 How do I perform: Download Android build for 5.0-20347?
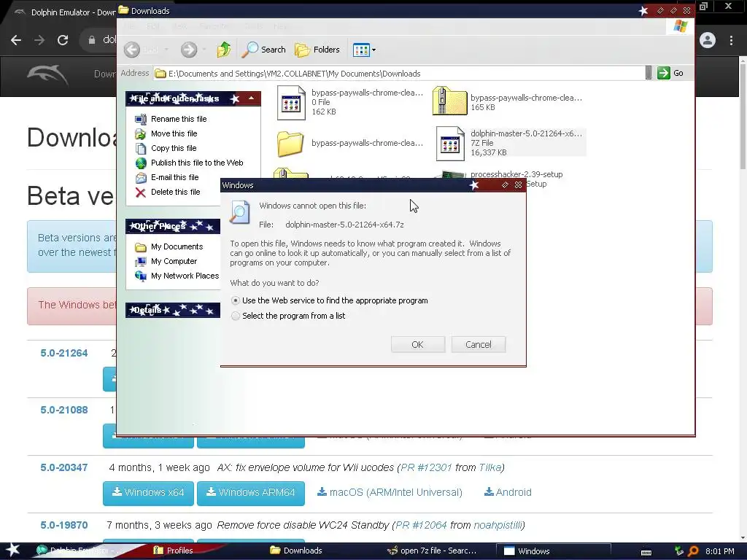[x=508, y=492]
